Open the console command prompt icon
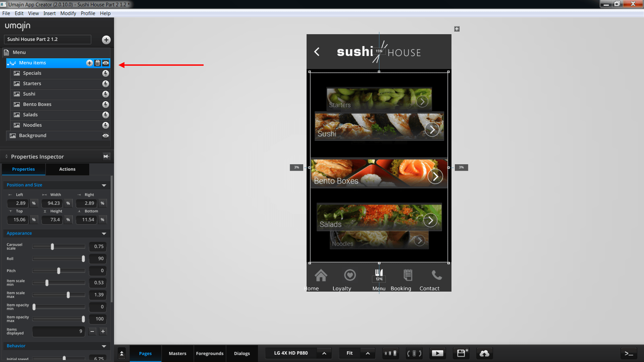The width and height of the screenshot is (644, 362). pos(629,353)
